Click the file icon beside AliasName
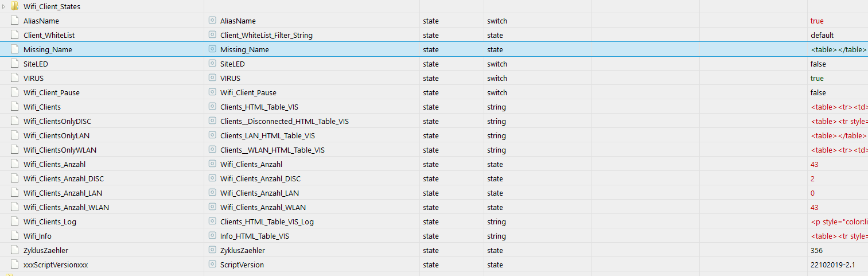868x276 pixels. [x=14, y=21]
